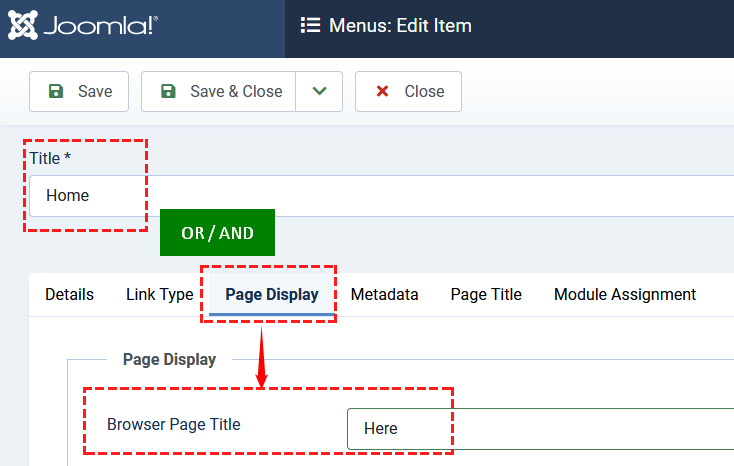734x466 pixels.
Task: Open the Page Title tab
Action: click(x=486, y=294)
